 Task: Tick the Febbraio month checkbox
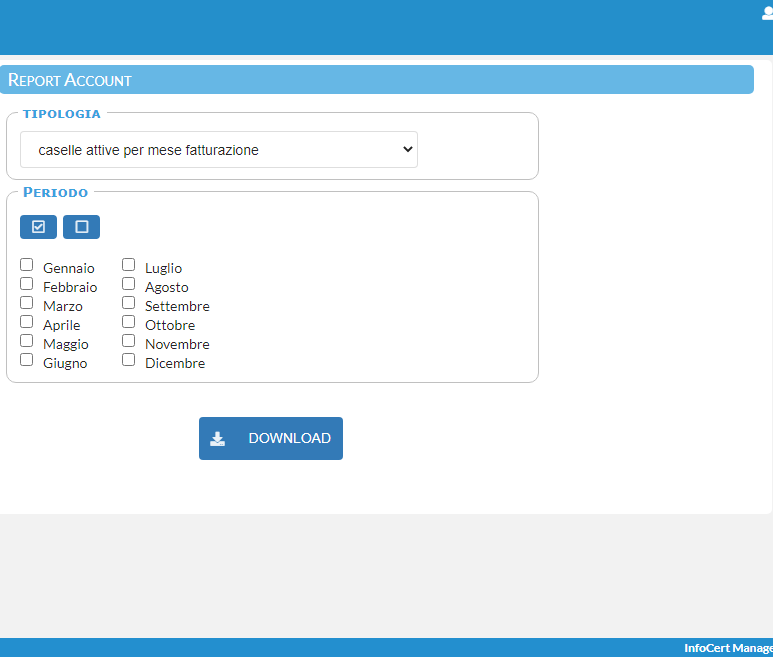coord(27,284)
